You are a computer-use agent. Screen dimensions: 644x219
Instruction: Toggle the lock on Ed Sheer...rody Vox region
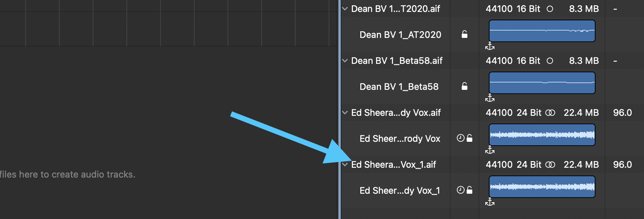pyautogui.click(x=469, y=138)
